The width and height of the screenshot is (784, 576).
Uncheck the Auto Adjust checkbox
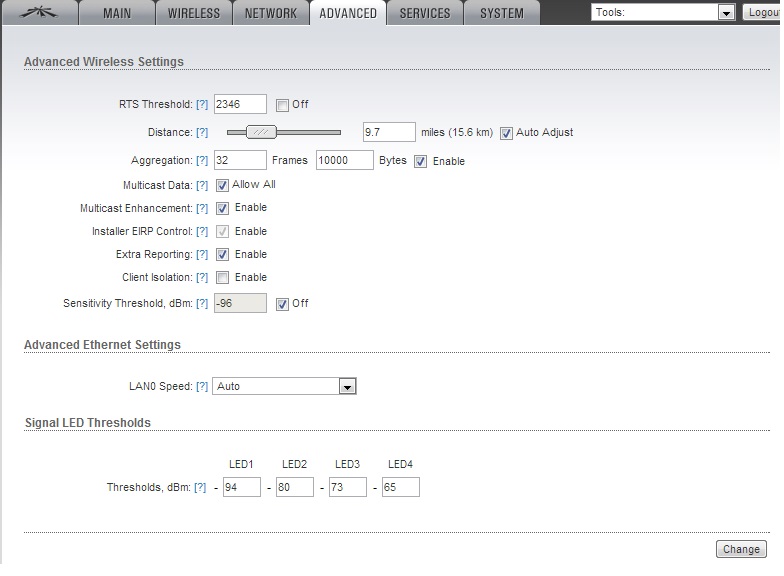506,133
